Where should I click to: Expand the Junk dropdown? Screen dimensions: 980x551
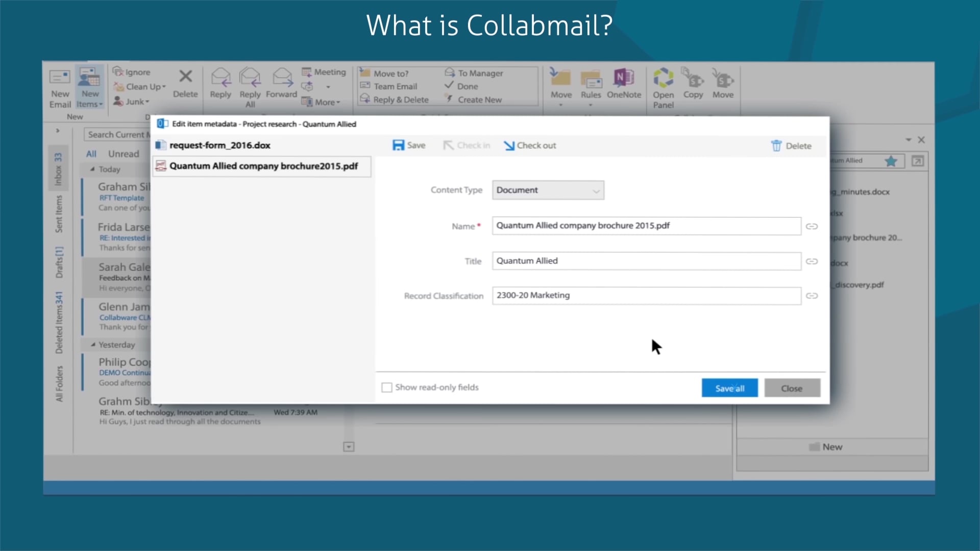tap(148, 102)
